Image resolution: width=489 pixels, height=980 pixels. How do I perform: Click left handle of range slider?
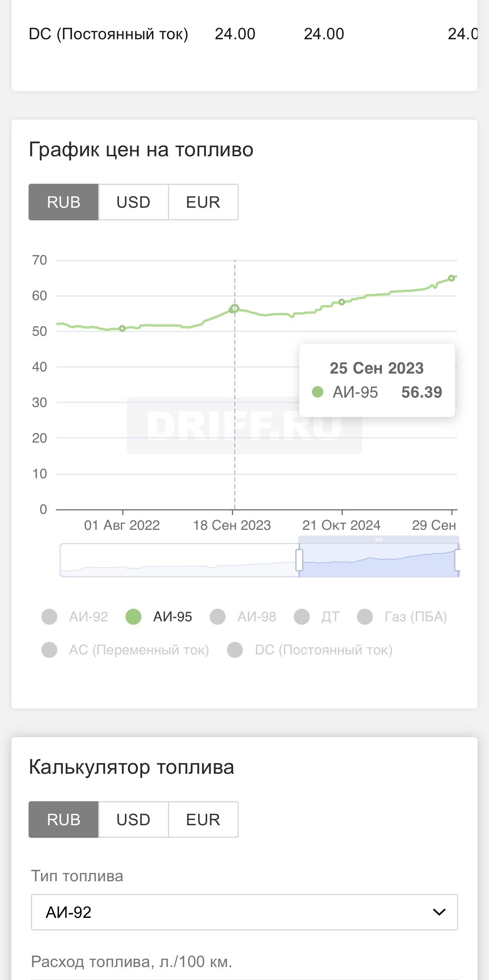(x=299, y=560)
